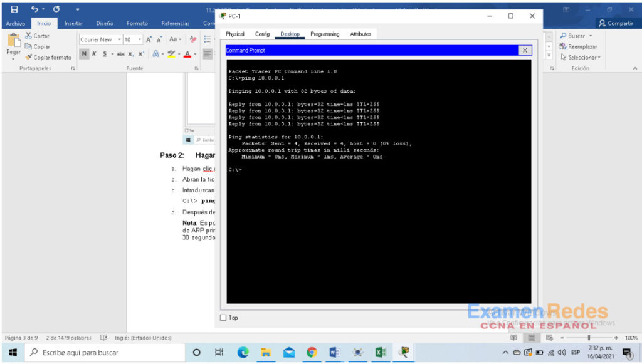
Task: Toggle italic formatting with the K button
Action: [94, 54]
